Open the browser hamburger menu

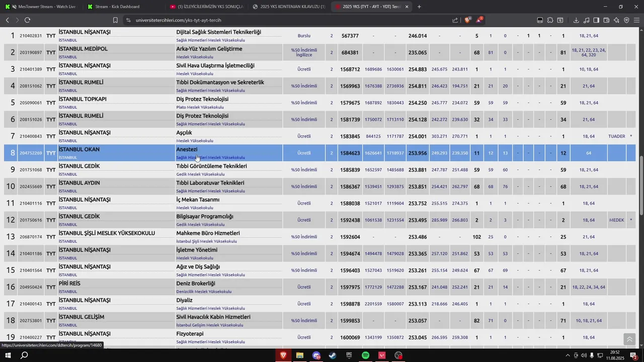click(636, 20)
